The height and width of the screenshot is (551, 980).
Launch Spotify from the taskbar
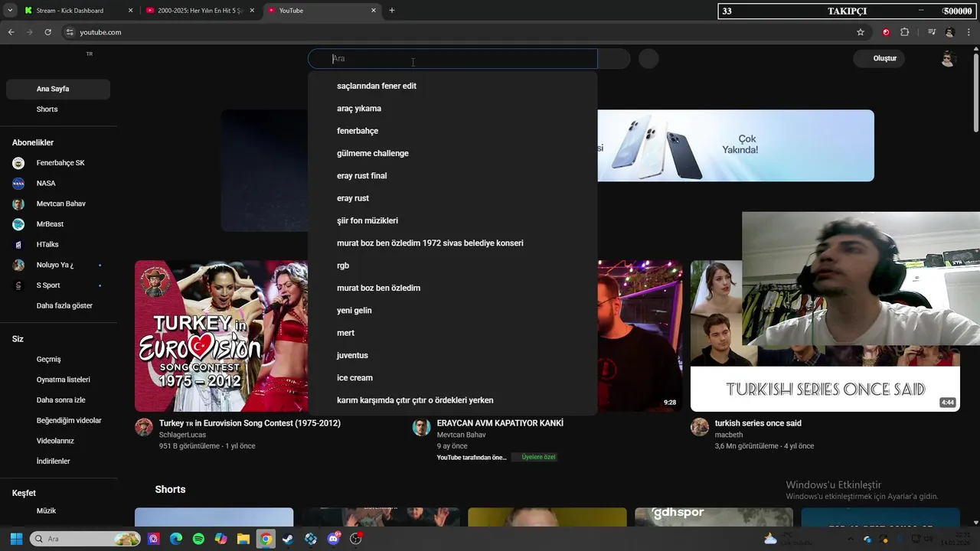[x=198, y=539]
